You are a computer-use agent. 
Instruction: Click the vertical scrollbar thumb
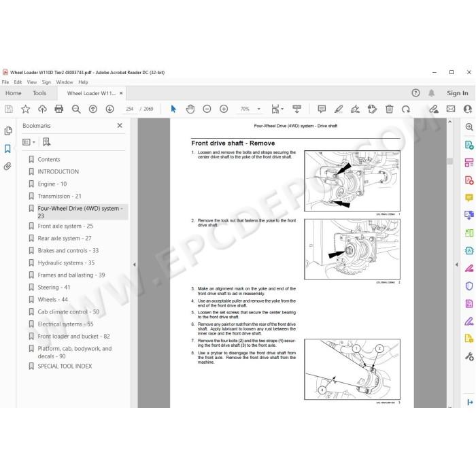click(x=450, y=161)
